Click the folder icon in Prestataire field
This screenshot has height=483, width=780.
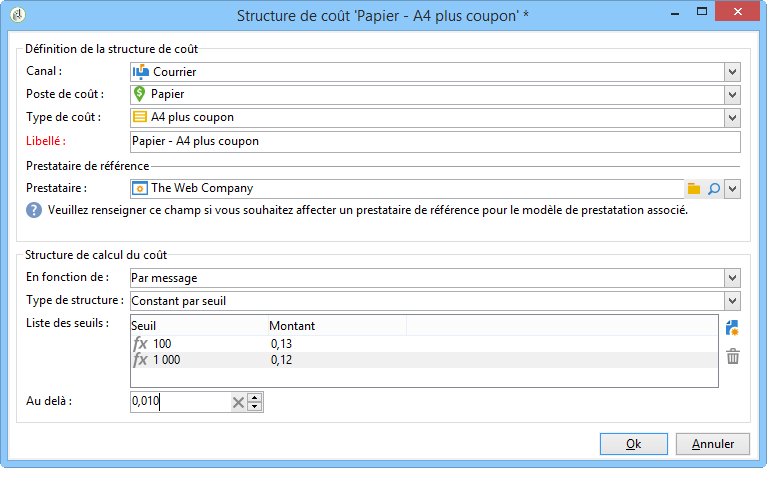(x=693, y=189)
